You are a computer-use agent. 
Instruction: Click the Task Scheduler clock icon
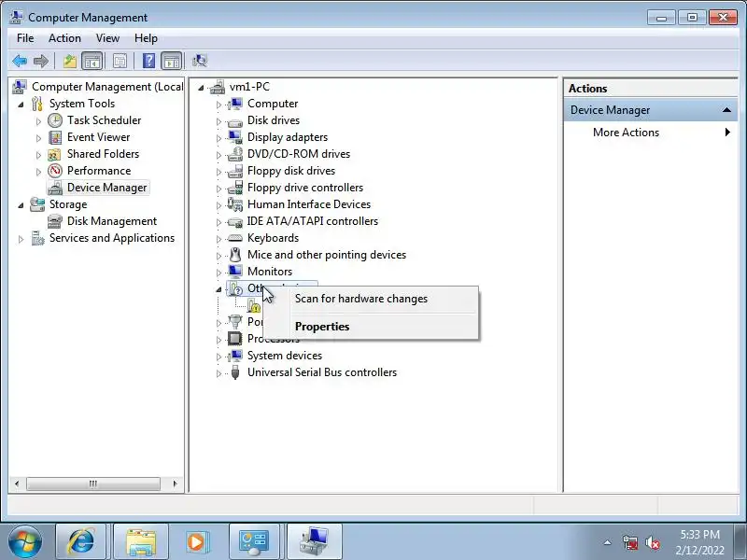(x=55, y=120)
